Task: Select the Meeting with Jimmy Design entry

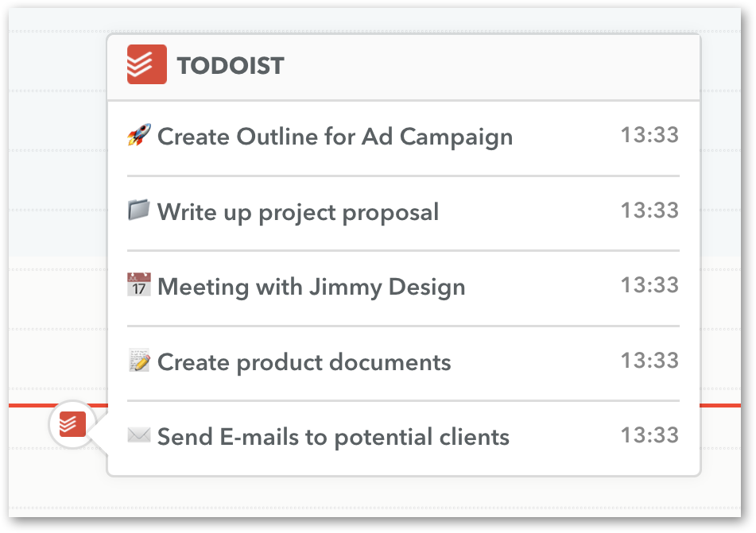Action: [310, 285]
